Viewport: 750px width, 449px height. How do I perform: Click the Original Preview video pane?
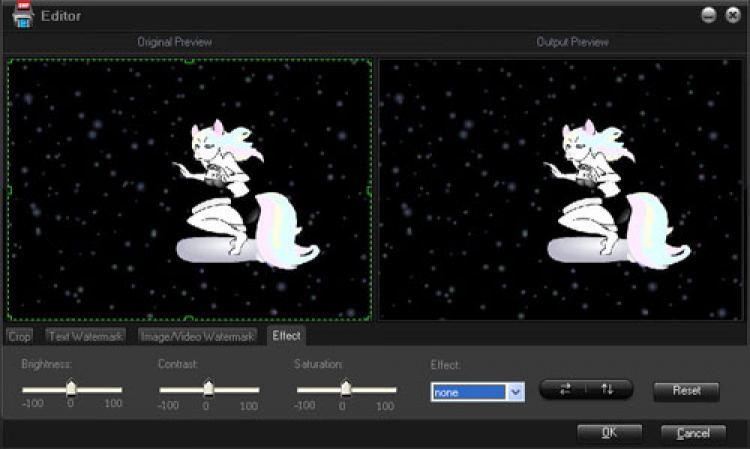[x=189, y=190]
